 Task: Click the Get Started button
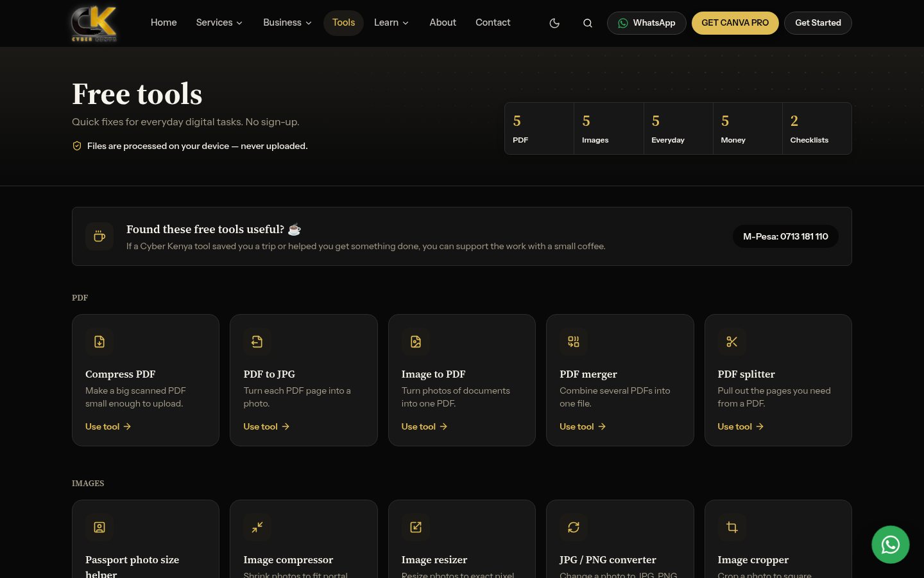(818, 23)
